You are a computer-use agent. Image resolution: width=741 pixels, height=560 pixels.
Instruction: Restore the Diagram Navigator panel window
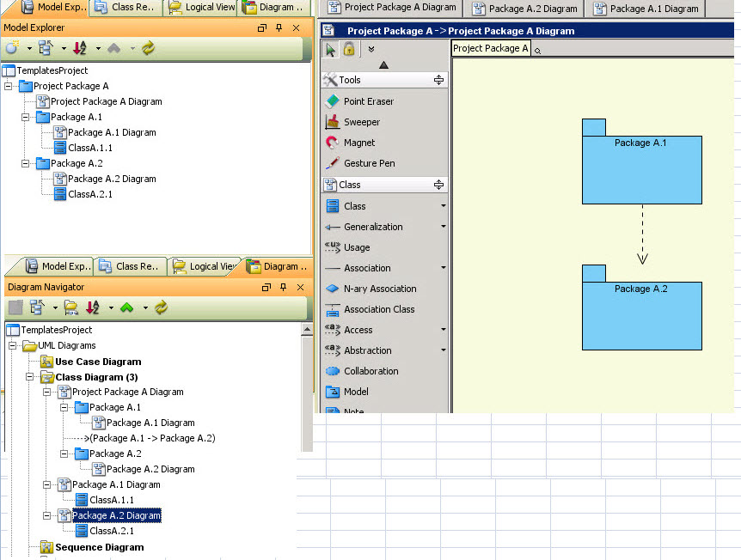pos(266,287)
